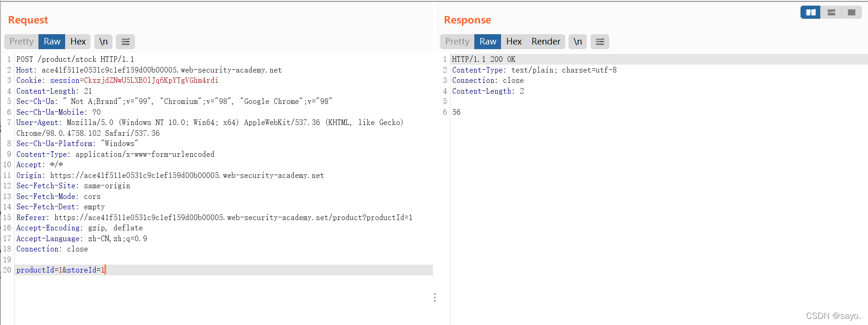The width and height of the screenshot is (868, 325).
Task: Select the Raw tab in Response panel
Action: pos(488,42)
